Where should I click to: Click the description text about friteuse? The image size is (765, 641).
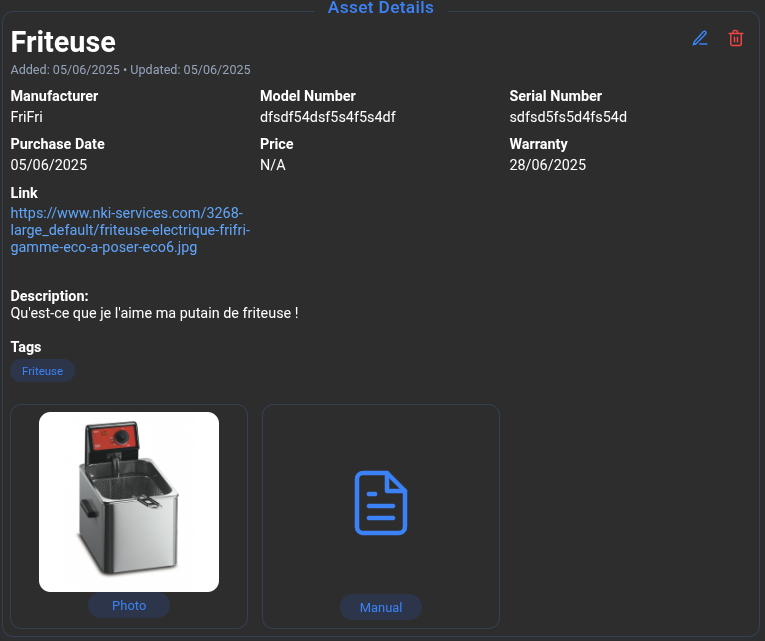pyautogui.click(x=154, y=313)
